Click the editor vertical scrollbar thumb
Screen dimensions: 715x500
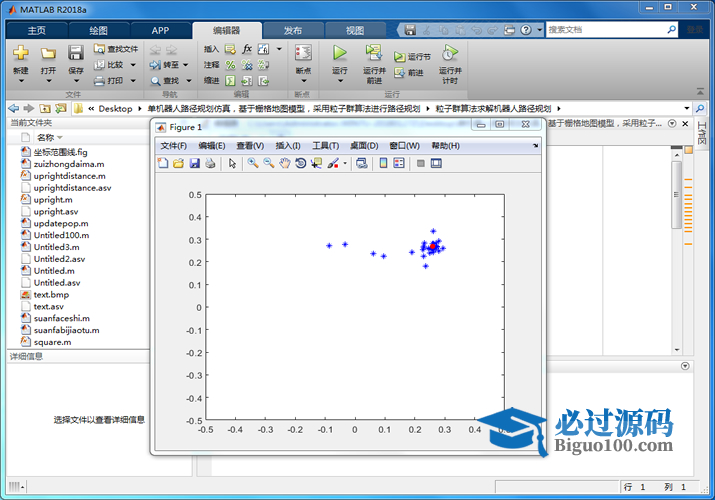click(x=677, y=195)
